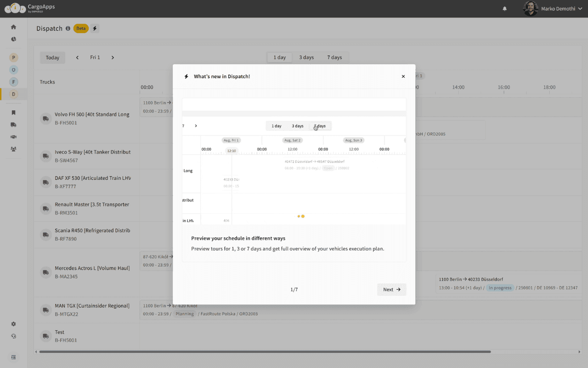Open the trucks fleet icon
The width and height of the screenshot is (588, 368).
(x=13, y=124)
